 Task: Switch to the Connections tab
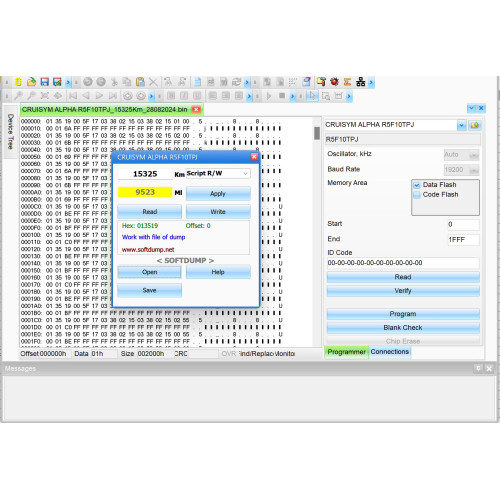[x=389, y=352]
